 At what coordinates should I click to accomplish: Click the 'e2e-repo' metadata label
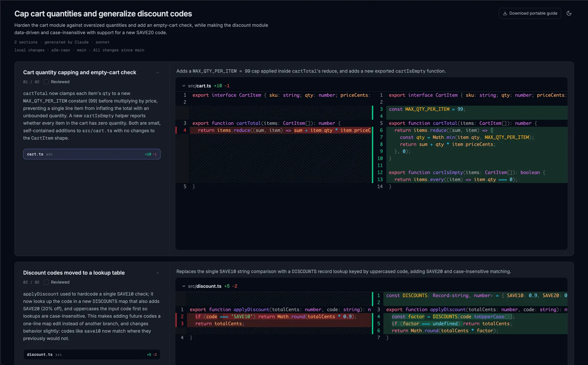coord(61,50)
